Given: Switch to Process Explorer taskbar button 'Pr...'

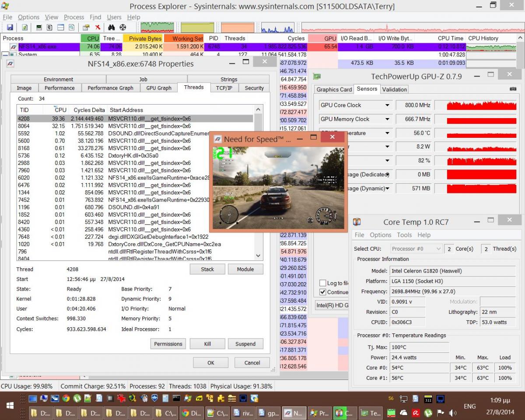Looking at the screenshot, I should coord(319,413).
